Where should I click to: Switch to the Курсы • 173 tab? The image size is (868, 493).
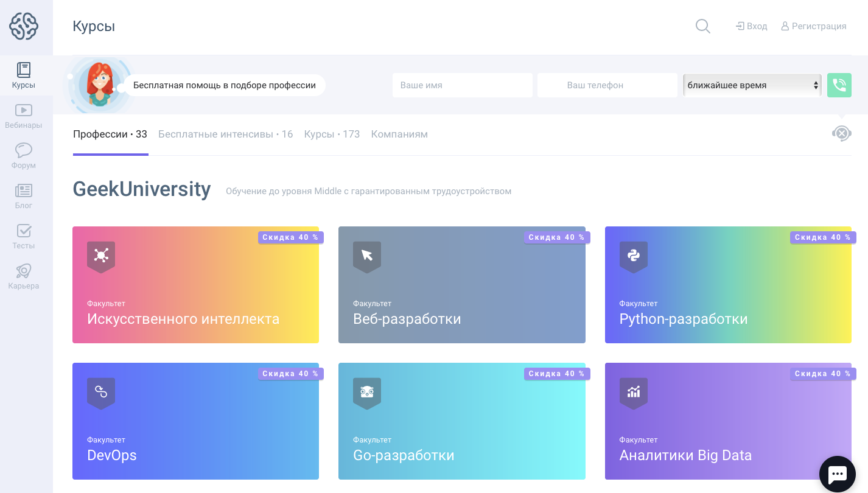point(332,134)
